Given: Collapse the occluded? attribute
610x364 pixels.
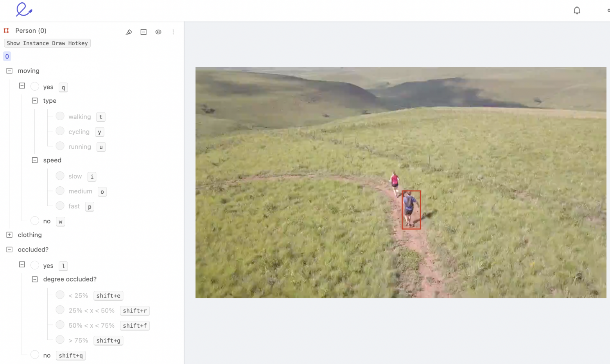Looking at the screenshot, I should click(9, 250).
